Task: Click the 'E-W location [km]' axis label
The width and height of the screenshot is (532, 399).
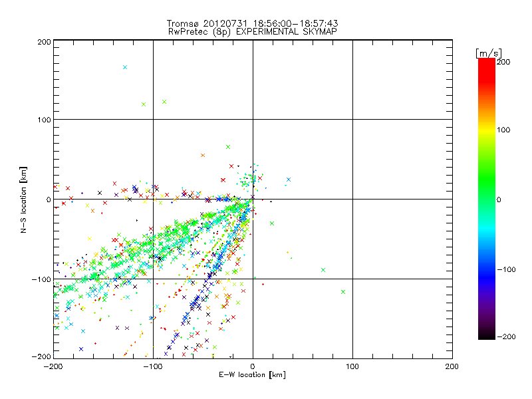Action: pos(252,375)
